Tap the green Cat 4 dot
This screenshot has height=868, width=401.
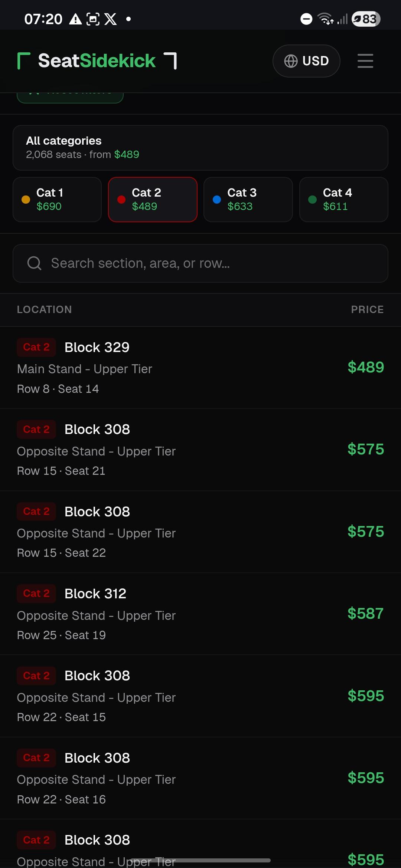click(313, 200)
